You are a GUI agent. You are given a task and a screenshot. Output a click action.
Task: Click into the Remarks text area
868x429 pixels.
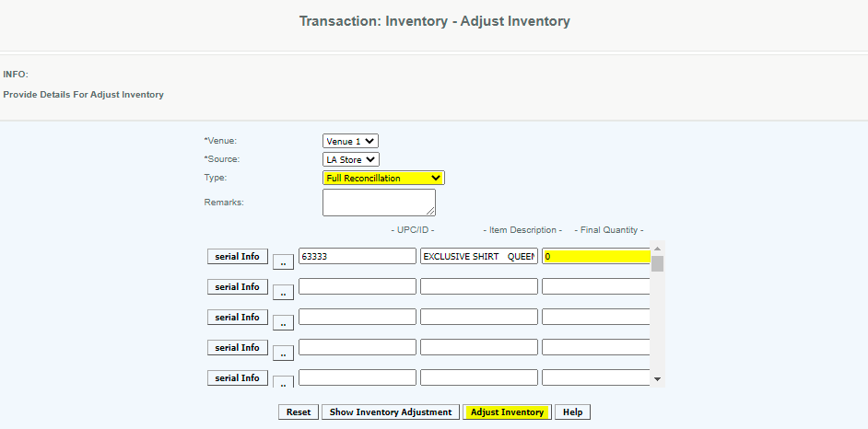click(379, 203)
